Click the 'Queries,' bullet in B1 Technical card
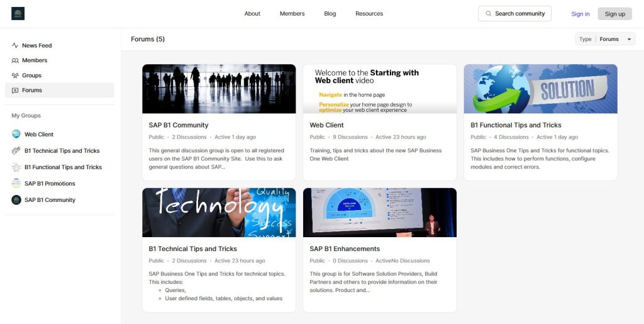This screenshot has height=324, width=644. point(175,290)
